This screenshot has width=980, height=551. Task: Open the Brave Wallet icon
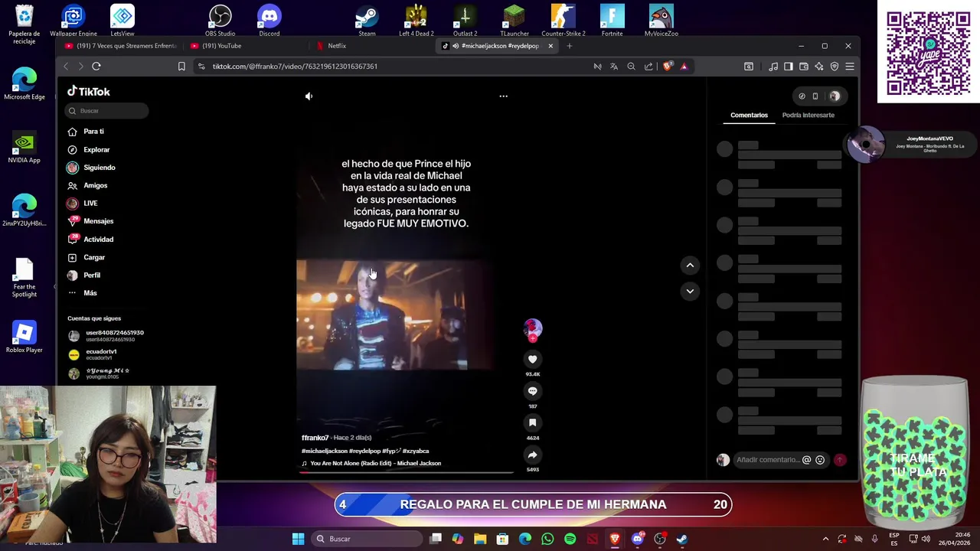click(804, 67)
